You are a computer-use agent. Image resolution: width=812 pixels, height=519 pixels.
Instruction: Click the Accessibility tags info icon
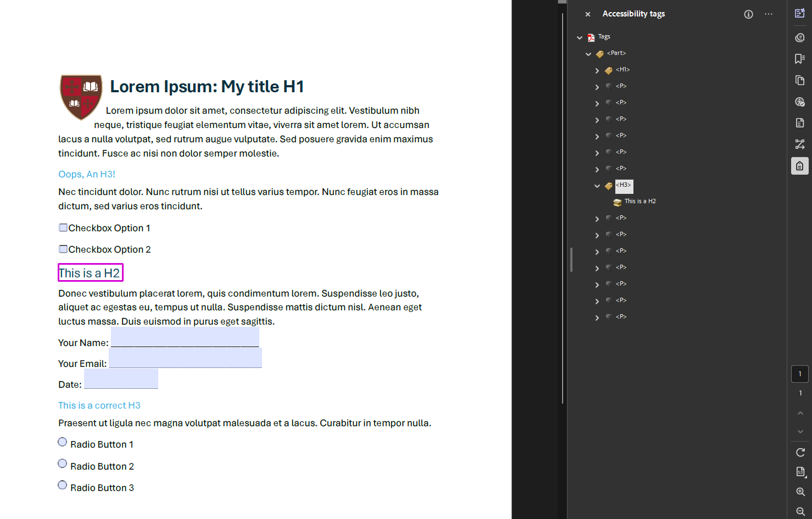(748, 14)
